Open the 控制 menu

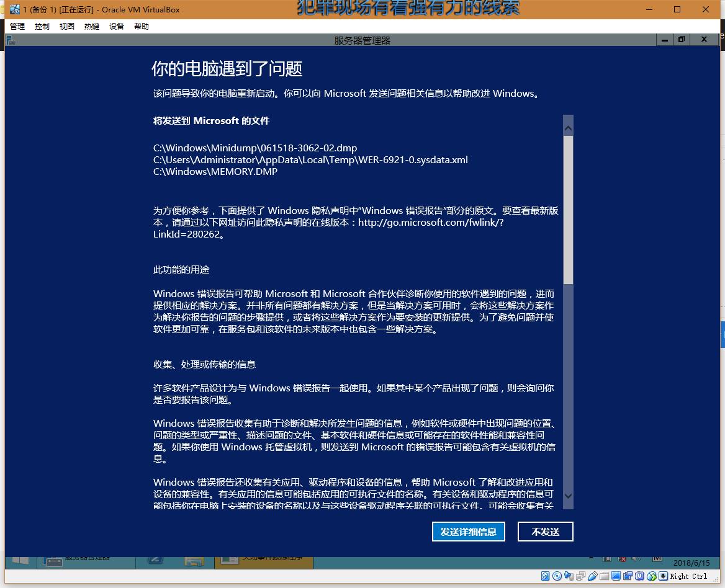click(42, 26)
